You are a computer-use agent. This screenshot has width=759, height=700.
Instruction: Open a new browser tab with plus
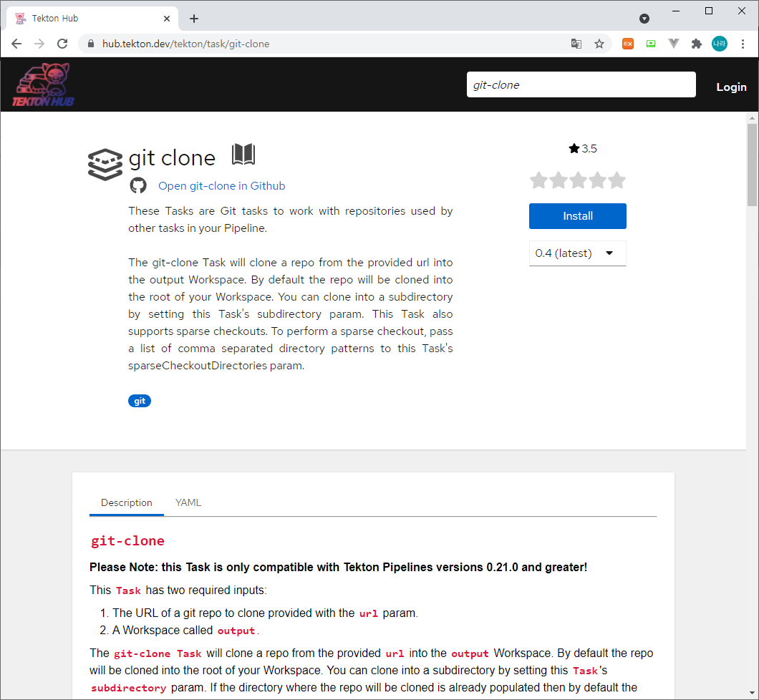[x=194, y=19]
